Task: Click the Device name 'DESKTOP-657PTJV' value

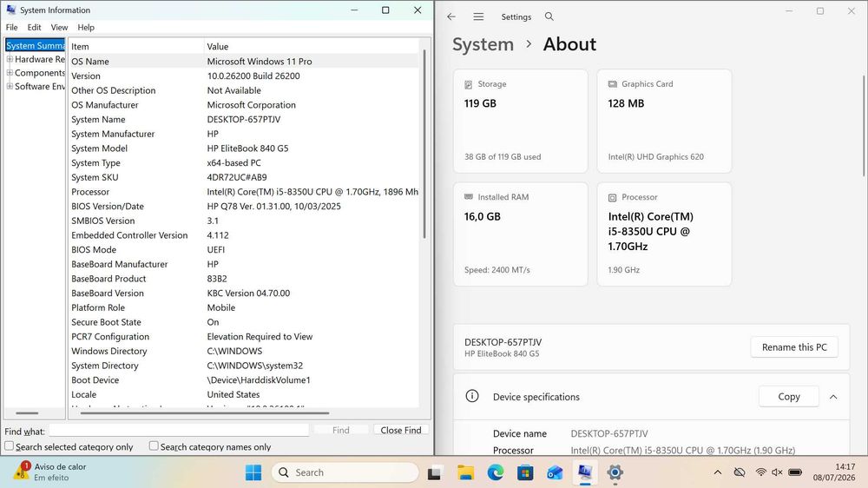Action: pos(609,433)
